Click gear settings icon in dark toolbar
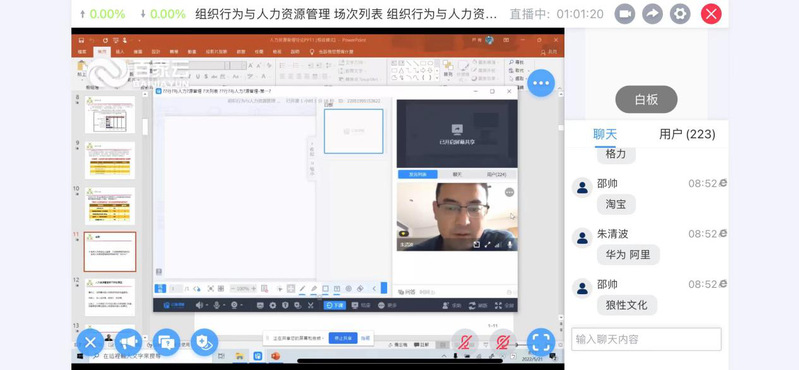The width and height of the screenshot is (799, 370). [273, 305]
